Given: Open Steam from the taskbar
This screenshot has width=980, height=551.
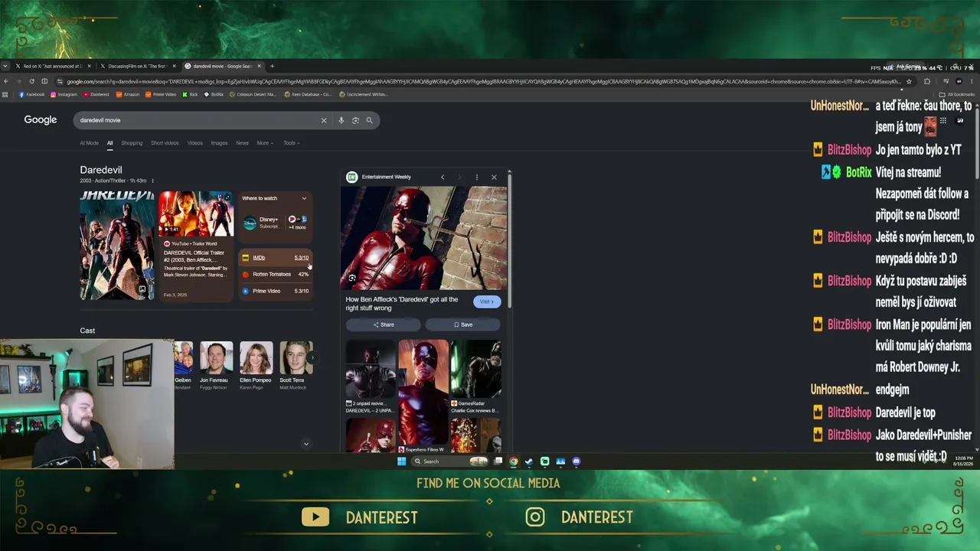Looking at the screenshot, I should tap(529, 461).
